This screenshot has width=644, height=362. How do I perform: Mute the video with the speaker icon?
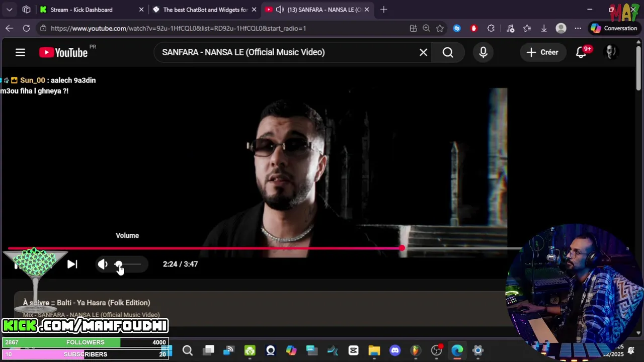pyautogui.click(x=103, y=264)
